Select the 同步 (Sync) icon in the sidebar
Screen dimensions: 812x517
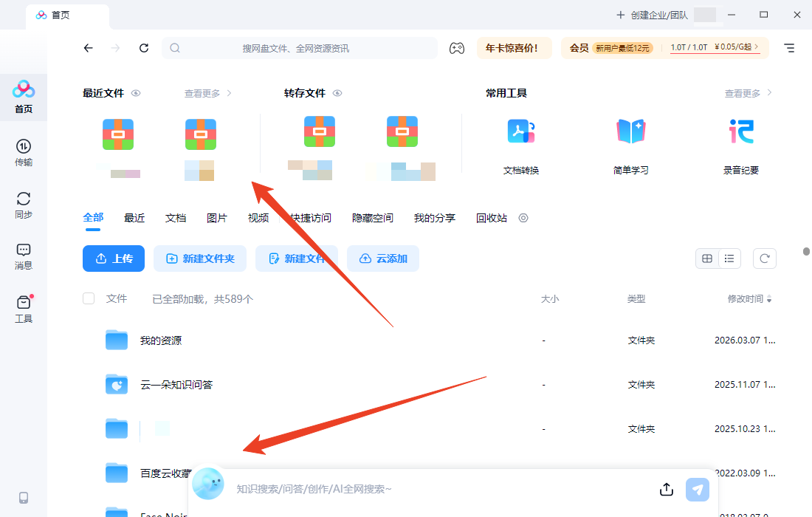(23, 203)
